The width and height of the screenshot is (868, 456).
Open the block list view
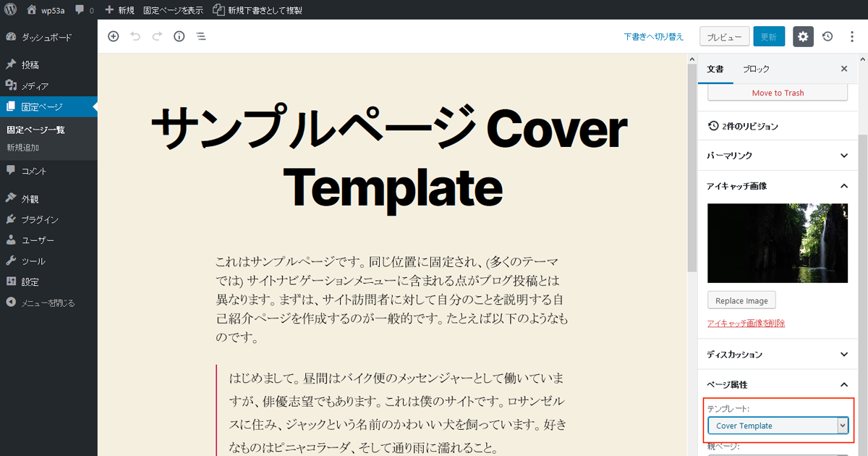(x=200, y=35)
